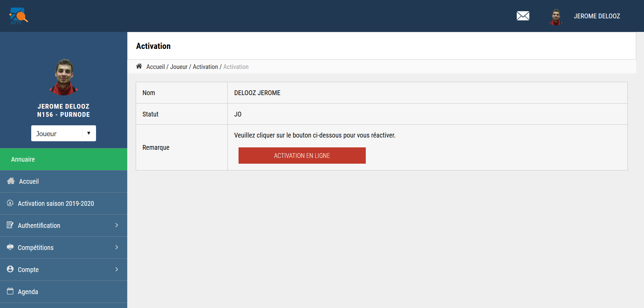Image resolution: width=644 pixels, height=308 pixels.
Task: Open the messages envelope icon
Action: 523,16
